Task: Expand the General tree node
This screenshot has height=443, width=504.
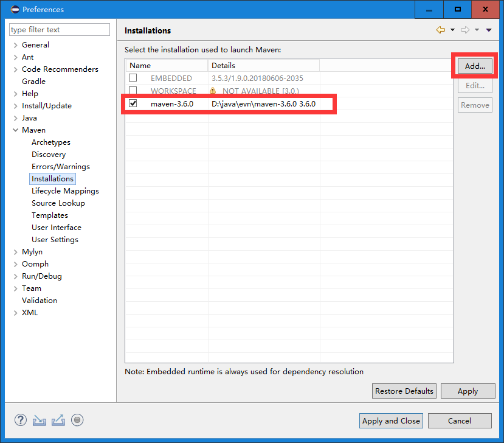Action: (x=15, y=45)
